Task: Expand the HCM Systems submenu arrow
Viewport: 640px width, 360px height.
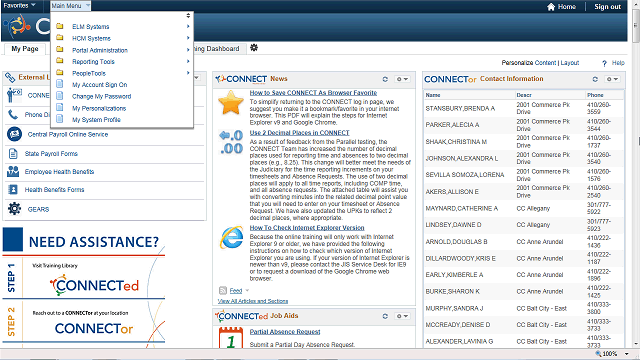Action: coord(188,38)
